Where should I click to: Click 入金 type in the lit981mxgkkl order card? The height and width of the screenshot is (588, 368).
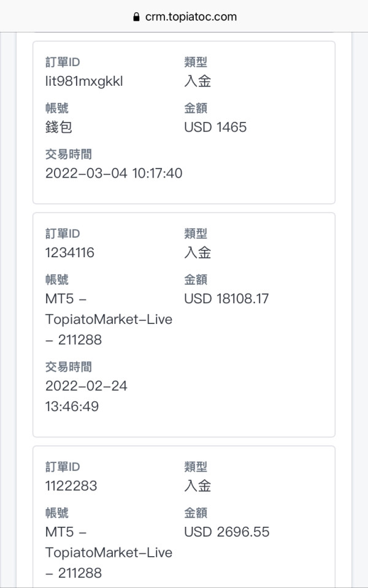pos(197,81)
